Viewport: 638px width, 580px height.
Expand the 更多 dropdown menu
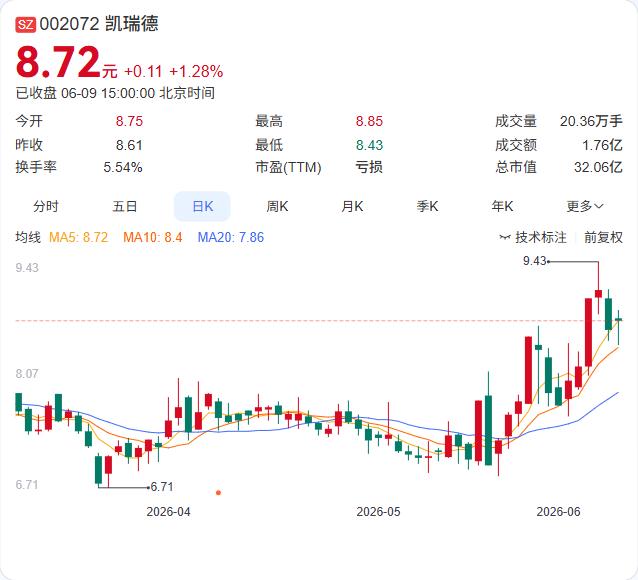(x=585, y=206)
